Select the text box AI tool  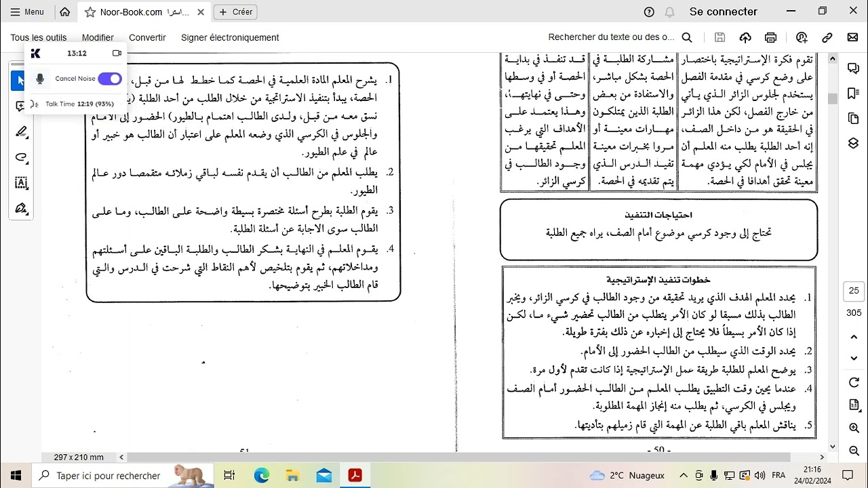(21, 183)
